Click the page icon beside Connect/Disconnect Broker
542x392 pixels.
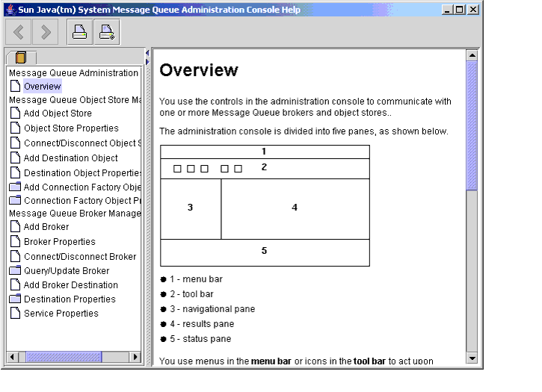point(15,256)
